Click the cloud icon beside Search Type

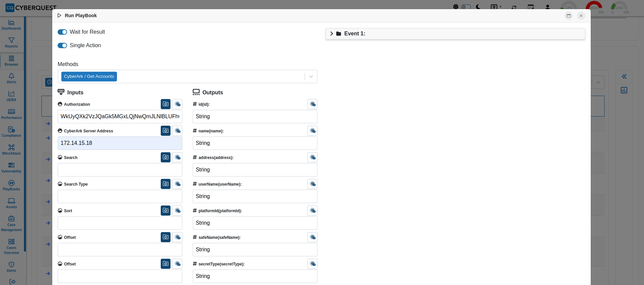point(177,184)
